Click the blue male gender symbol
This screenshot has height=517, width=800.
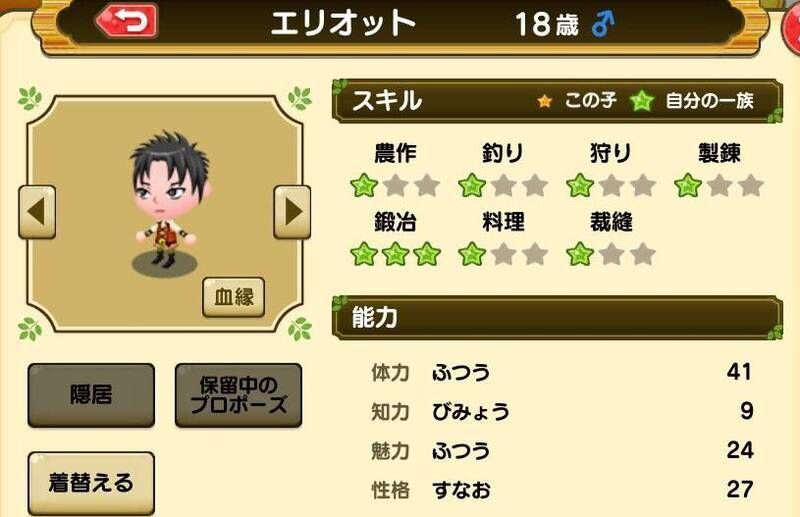(x=604, y=24)
